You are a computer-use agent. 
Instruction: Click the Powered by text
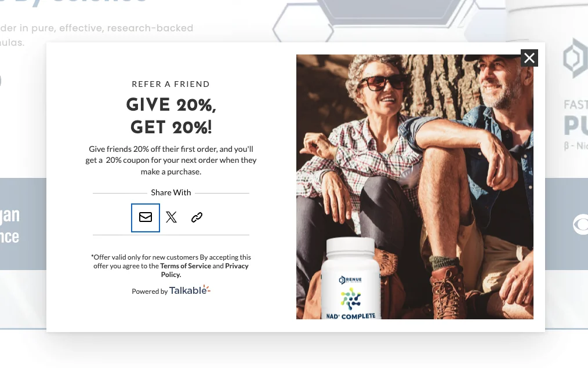pos(150,291)
